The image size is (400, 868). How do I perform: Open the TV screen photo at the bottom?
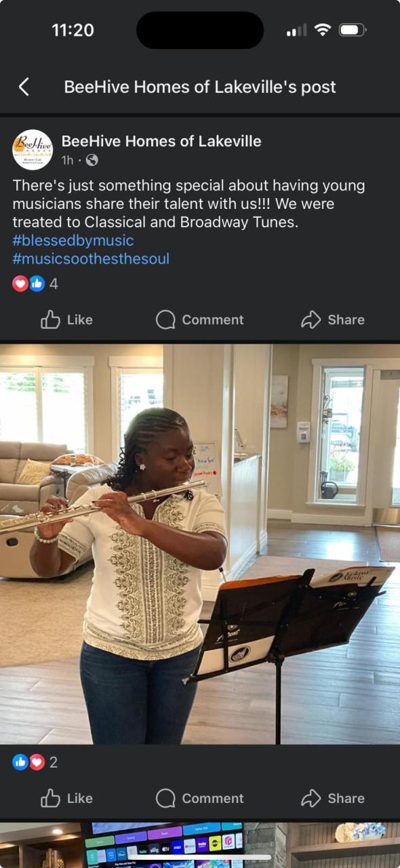pos(200,845)
